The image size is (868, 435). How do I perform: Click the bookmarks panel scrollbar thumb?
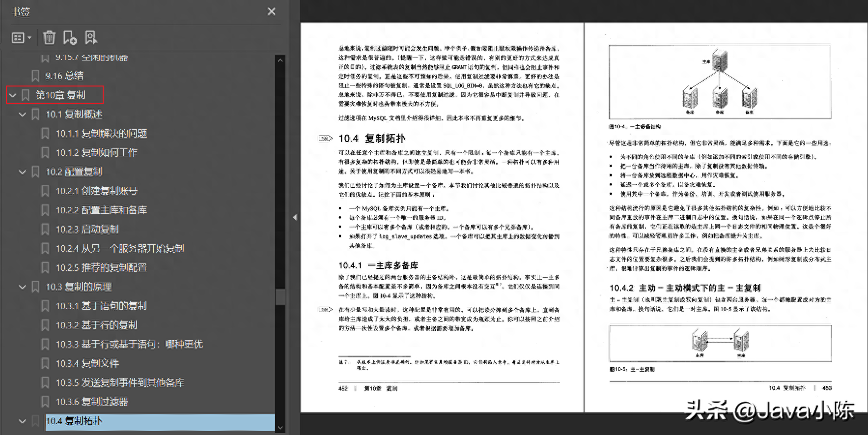point(280,296)
